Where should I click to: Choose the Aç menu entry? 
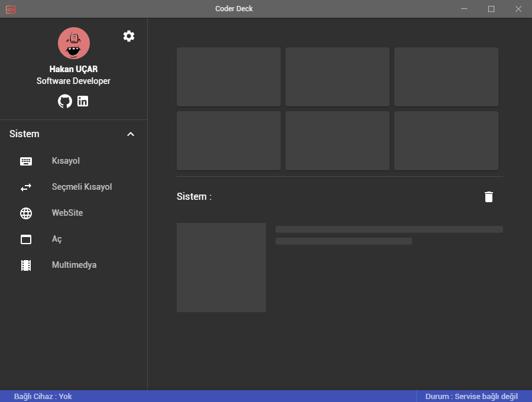click(x=74, y=239)
